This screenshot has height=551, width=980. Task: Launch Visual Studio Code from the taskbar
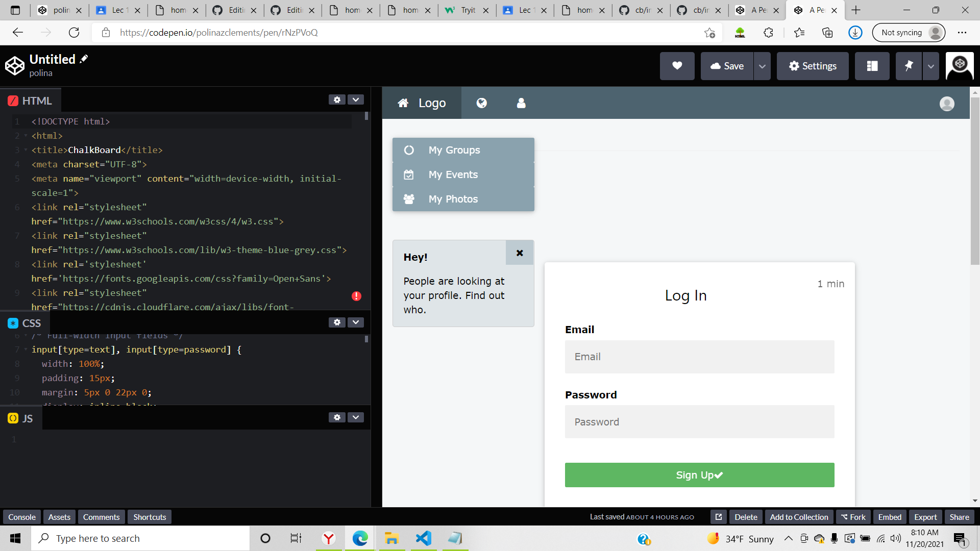pyautogui.click(x=423, y=538)
